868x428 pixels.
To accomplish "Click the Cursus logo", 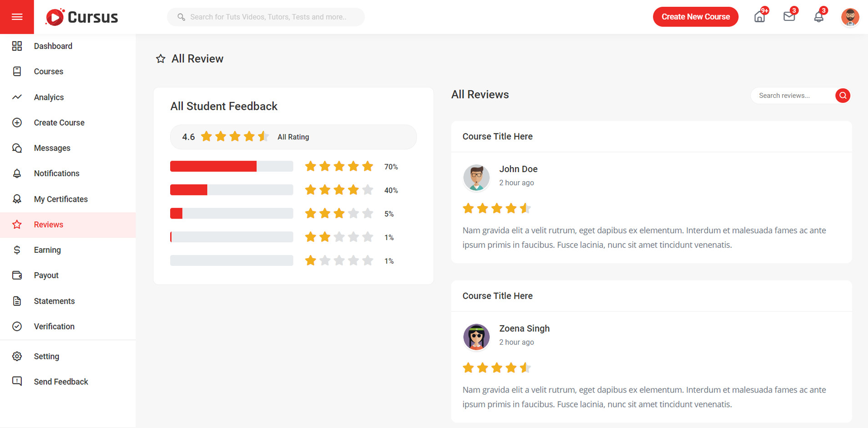I will [x=82, y=17].
